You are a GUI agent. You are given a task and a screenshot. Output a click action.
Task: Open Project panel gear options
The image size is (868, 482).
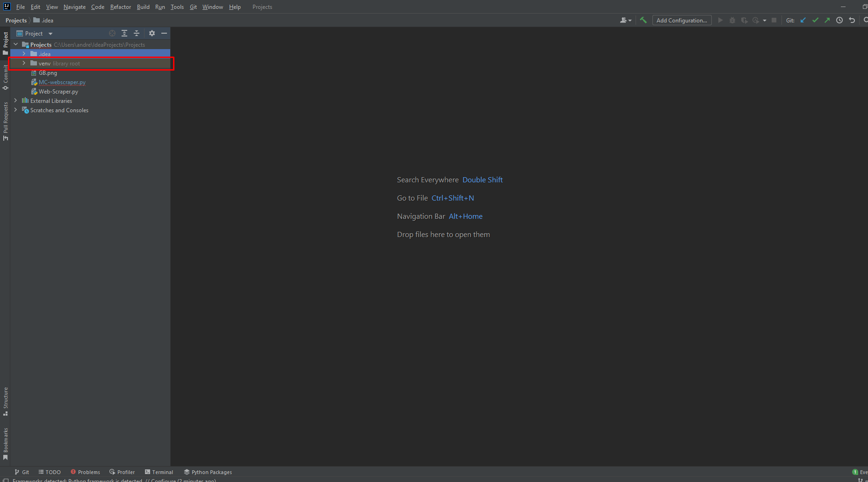pyautogui.click(x=152, y=33)
